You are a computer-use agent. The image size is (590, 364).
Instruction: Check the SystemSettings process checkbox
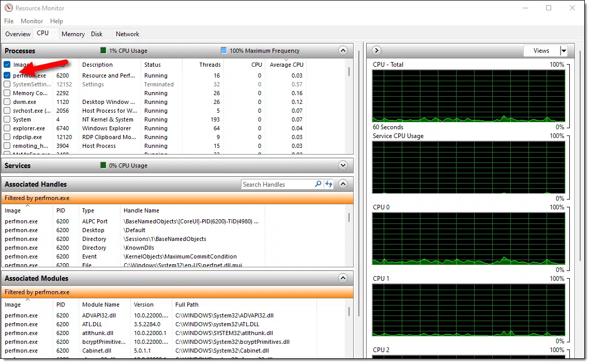[7, 84]
